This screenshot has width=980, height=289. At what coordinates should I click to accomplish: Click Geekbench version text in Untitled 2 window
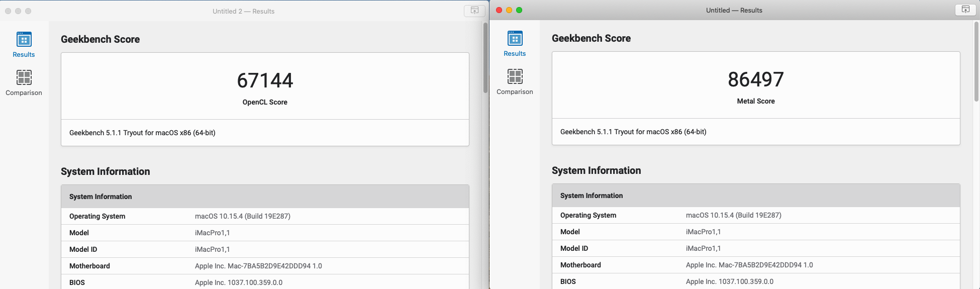(x=142, y=133)
